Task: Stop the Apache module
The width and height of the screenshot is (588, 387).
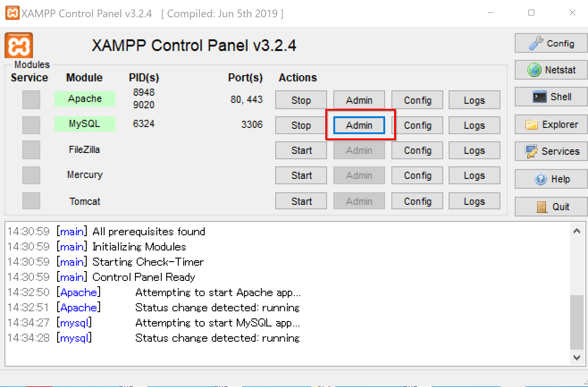Action: 301,100
